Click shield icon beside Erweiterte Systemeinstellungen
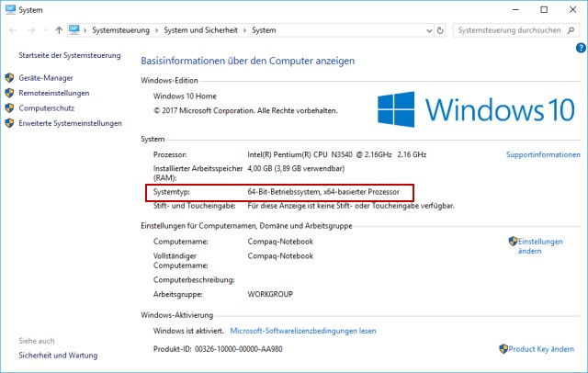The width and height of the screenshot is (588, 373). pos(9,123)
